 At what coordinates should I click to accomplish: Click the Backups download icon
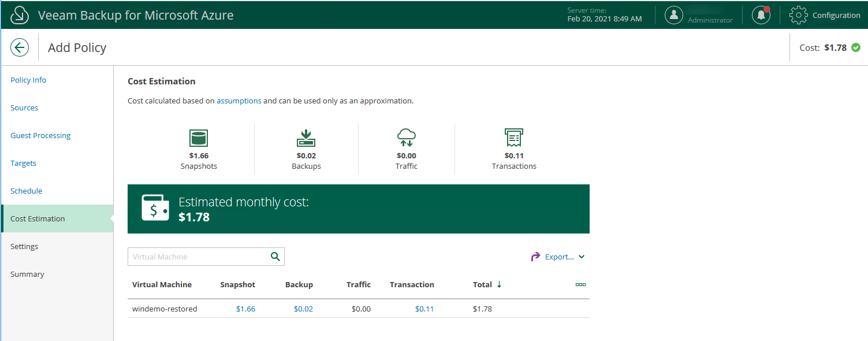[306, 138]
